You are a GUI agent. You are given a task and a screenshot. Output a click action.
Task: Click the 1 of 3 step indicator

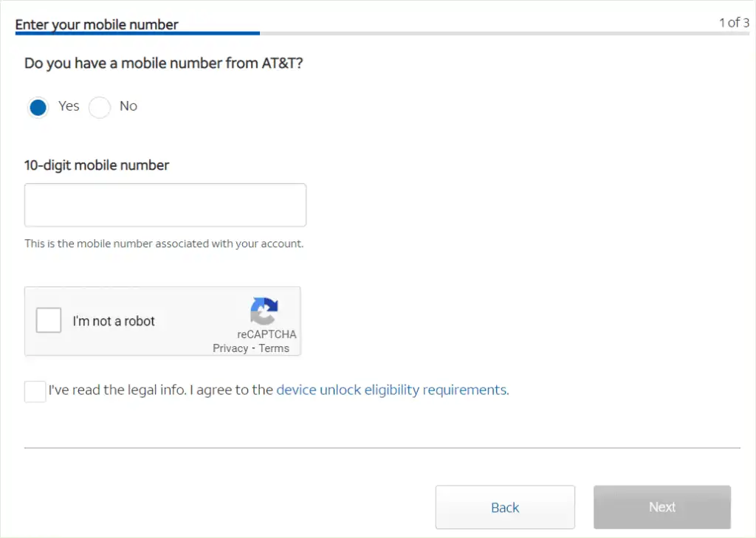pos(735,23)
